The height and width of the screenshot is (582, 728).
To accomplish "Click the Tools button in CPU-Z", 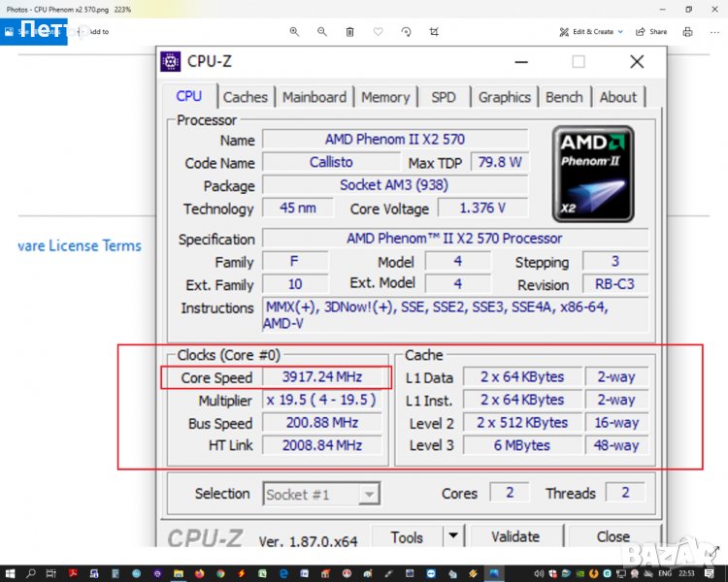I will 407,536.
